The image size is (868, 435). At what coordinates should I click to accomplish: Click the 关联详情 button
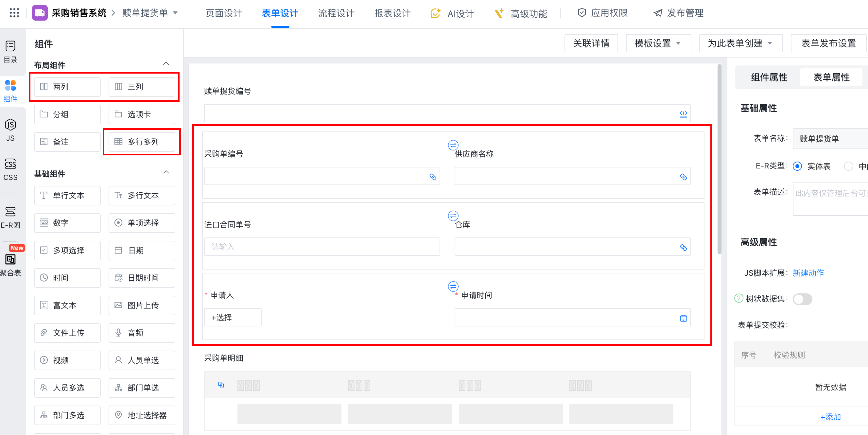591,43
